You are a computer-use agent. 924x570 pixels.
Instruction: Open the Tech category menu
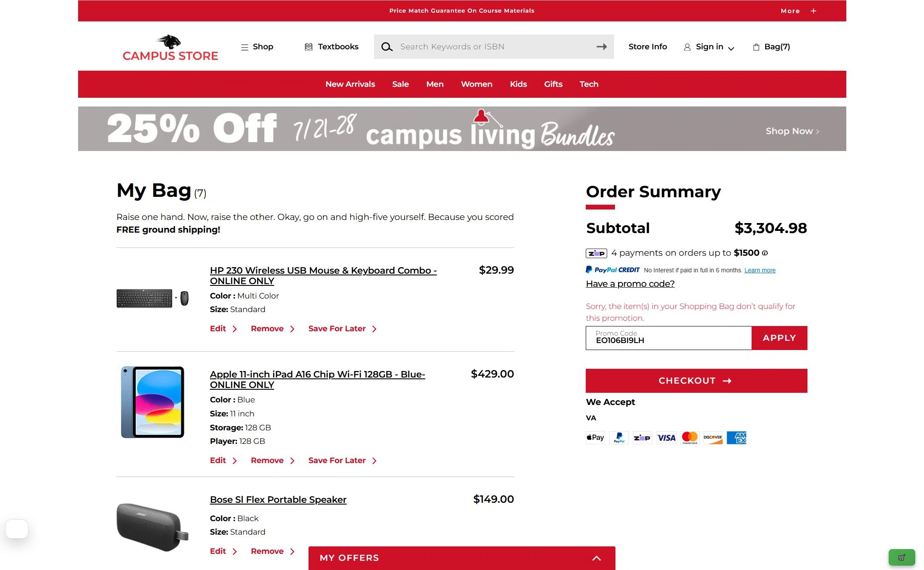click(x=589, y=84)
